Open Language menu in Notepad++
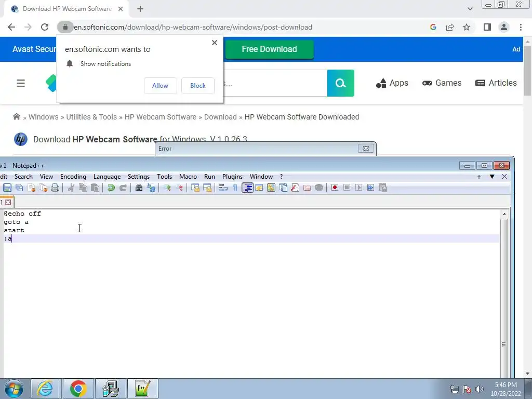Viewport: 532px width, 399px height. (x=107, y=177)
